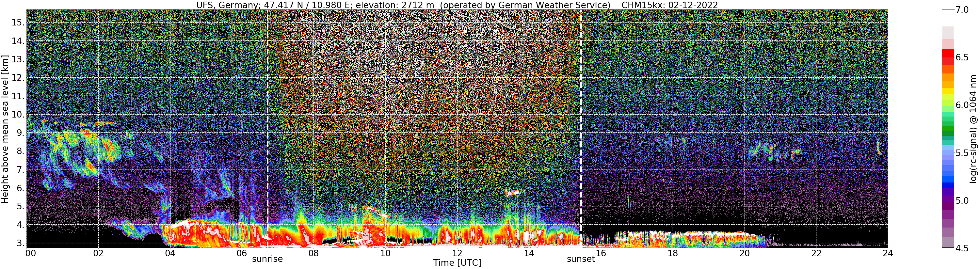The width and height of the screenshot is (980, 269).
Task: Click the '6.5' colorbar tick label
Action: [x=962, y=57]
